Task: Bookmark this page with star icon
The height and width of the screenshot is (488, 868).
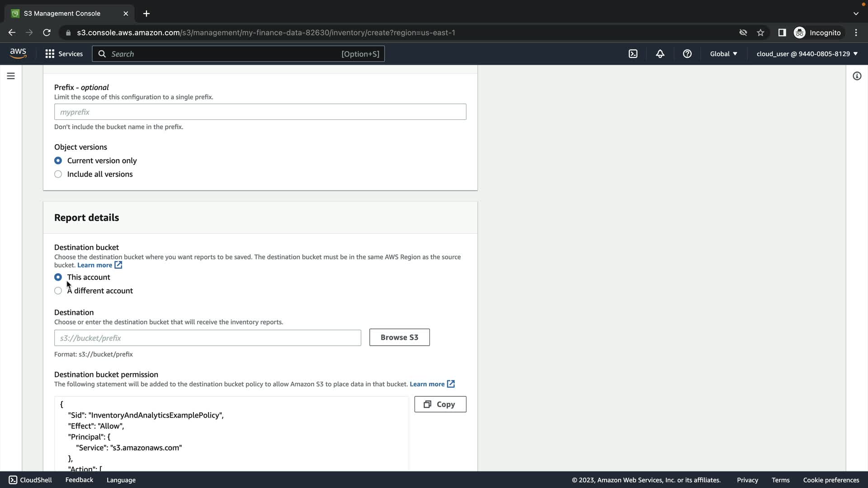Action: [x=760, y=33]
